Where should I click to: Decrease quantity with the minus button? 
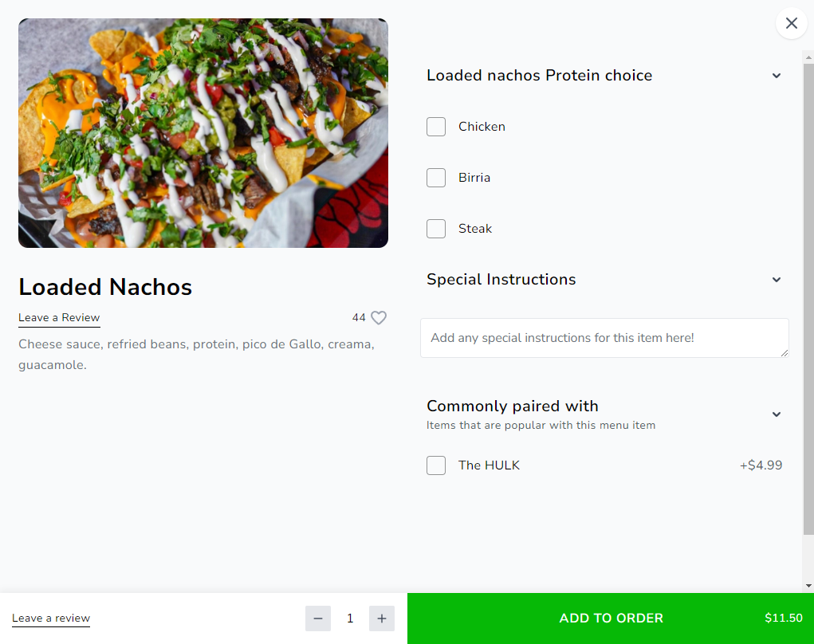click(x=318, y=618)
